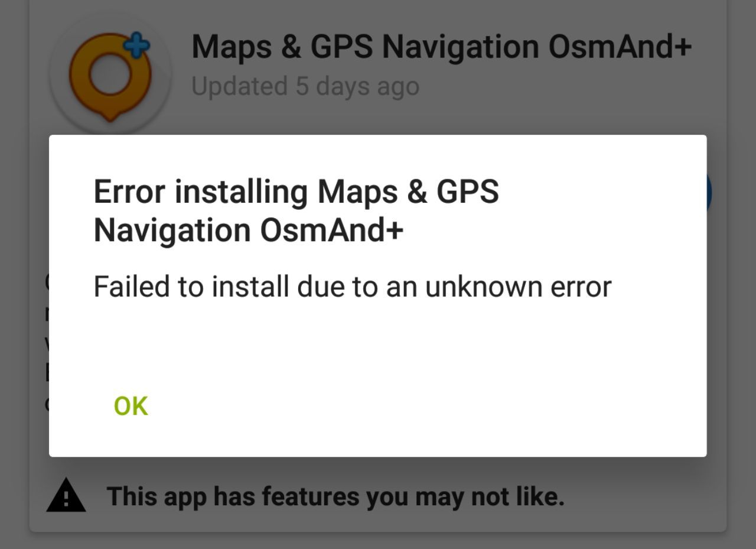
Task: Select the warning triangle icon
Action: (66, 495)
